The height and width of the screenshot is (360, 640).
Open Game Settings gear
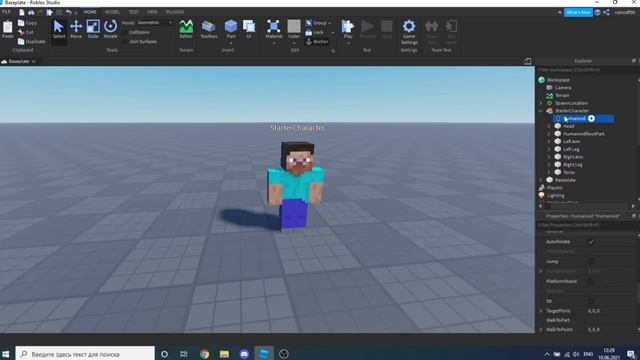409,27
